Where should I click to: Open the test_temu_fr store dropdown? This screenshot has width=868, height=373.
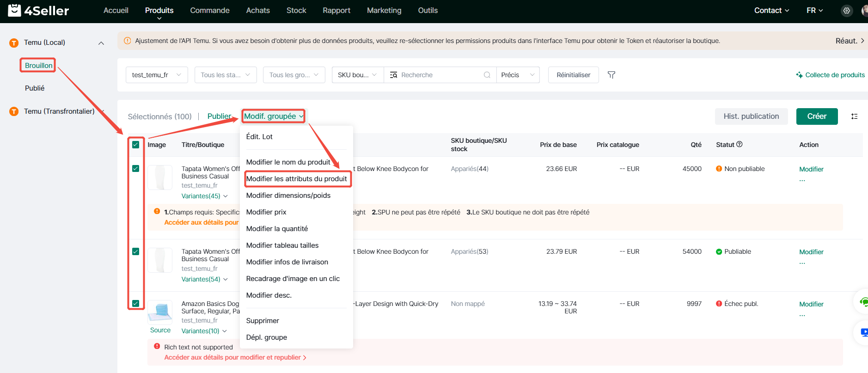coord(157,75)
